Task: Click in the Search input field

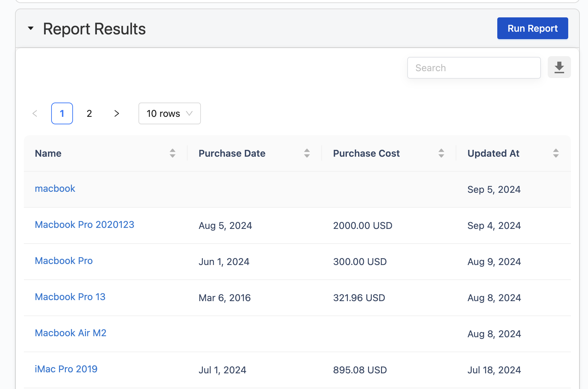Action: [474, 68]
